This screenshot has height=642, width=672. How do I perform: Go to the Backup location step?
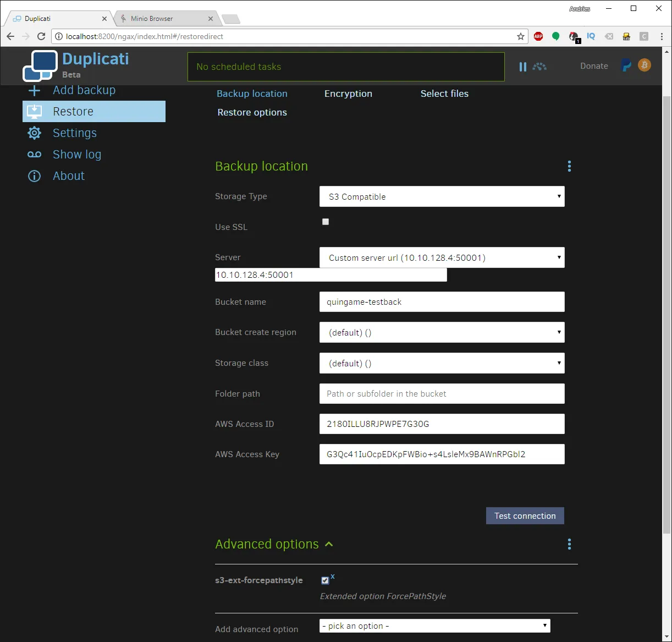tap(252, 94)
